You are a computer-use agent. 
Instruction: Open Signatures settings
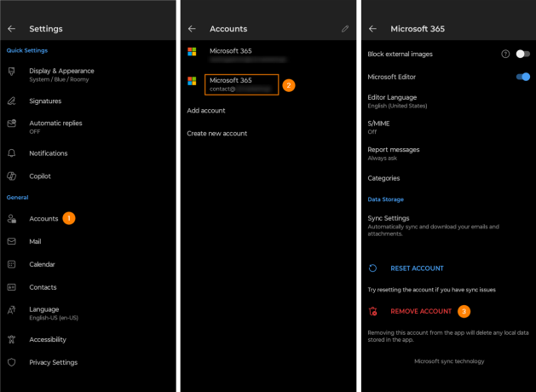click(x=88, y=101)
